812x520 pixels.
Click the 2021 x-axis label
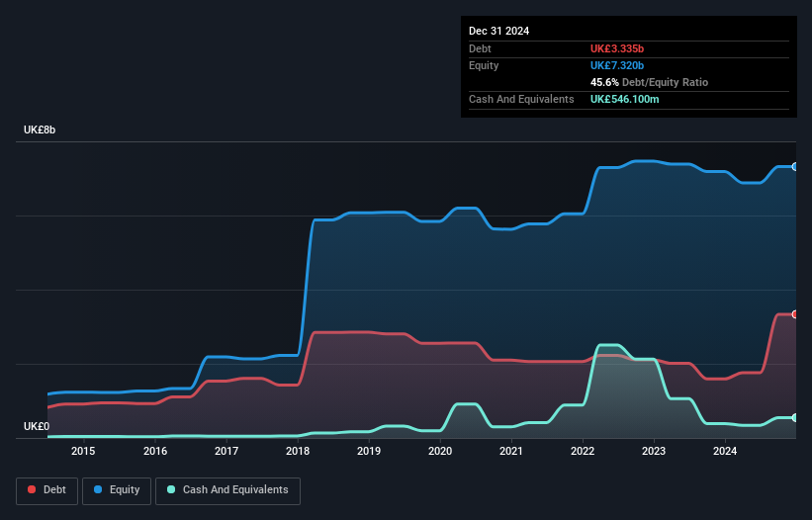(511, 451)
